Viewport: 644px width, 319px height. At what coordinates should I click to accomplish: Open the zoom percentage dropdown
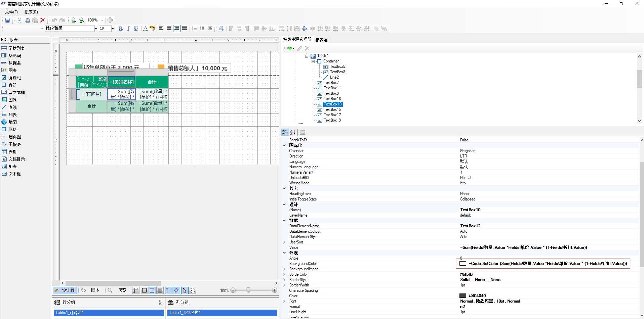tap(102, 20)
